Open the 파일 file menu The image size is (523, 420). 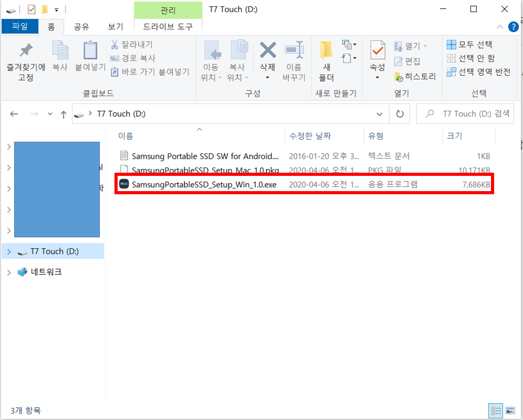click(20, 26)
